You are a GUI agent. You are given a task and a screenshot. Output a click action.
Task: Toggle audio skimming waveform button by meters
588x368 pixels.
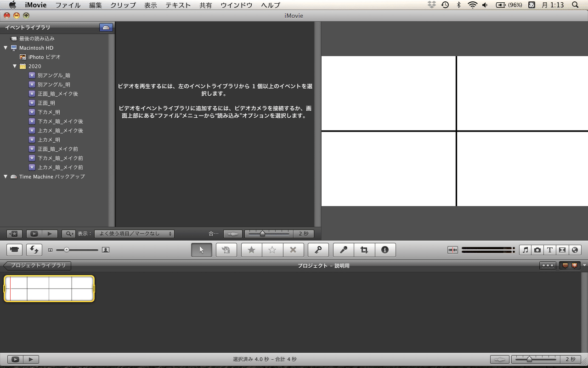(x=453, y=250)
